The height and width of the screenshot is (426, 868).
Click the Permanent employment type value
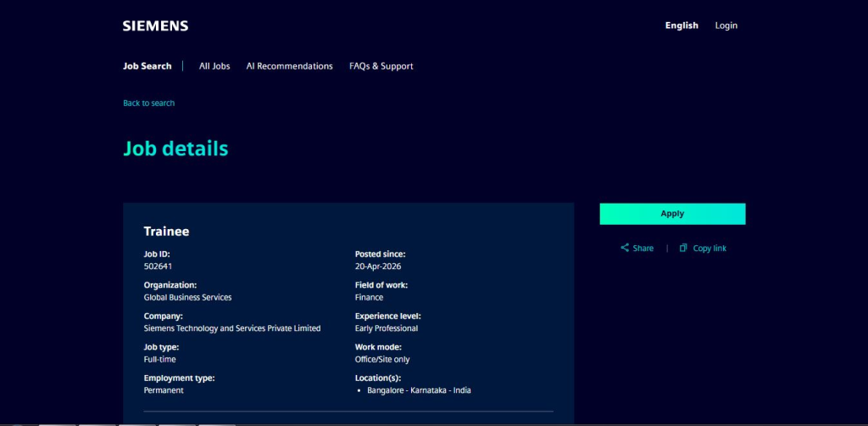pos(164,390)
